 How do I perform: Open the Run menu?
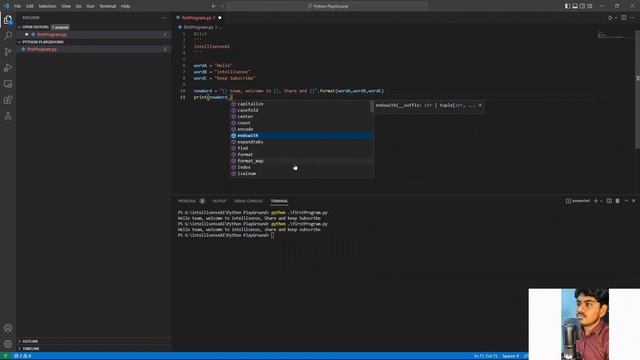tap(90, 6)
